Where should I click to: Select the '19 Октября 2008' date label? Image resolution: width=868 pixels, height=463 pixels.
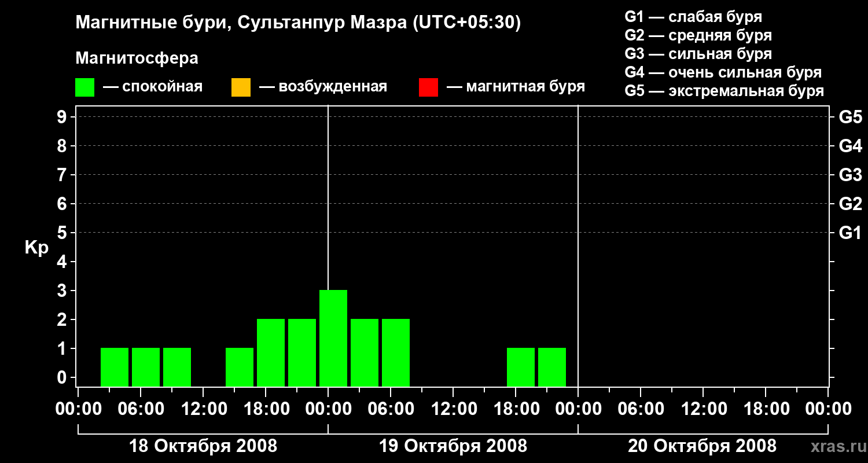tap(453, 446)
